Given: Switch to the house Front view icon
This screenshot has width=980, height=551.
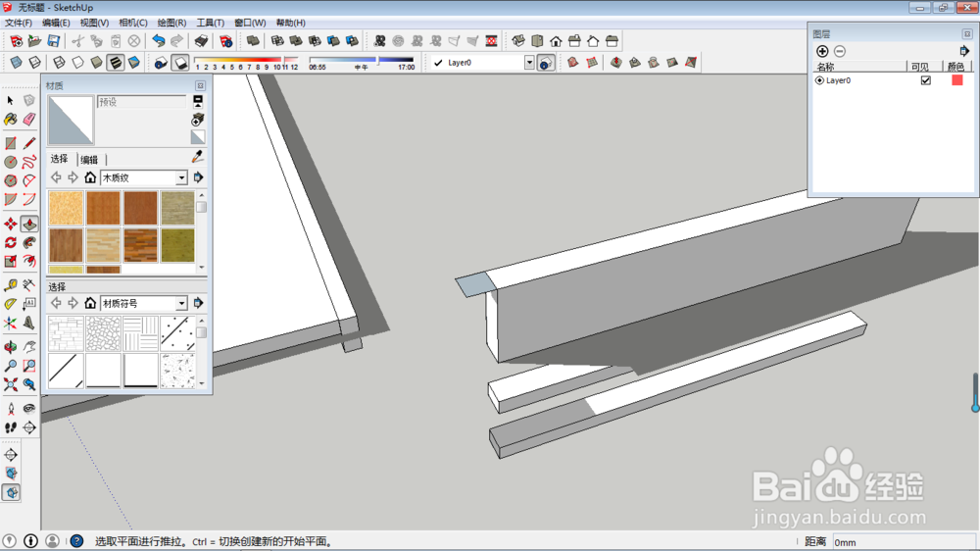Looking at the screenshot, I should pos(556,41).
